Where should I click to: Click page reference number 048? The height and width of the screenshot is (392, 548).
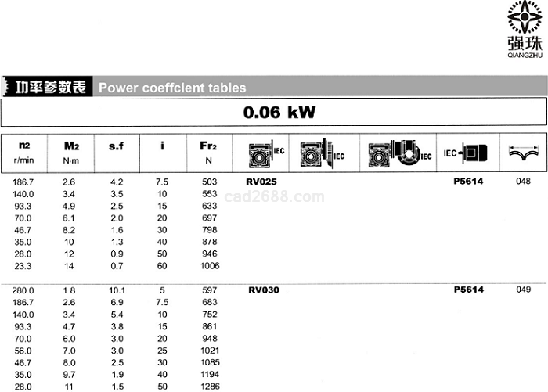coord(524,182)
